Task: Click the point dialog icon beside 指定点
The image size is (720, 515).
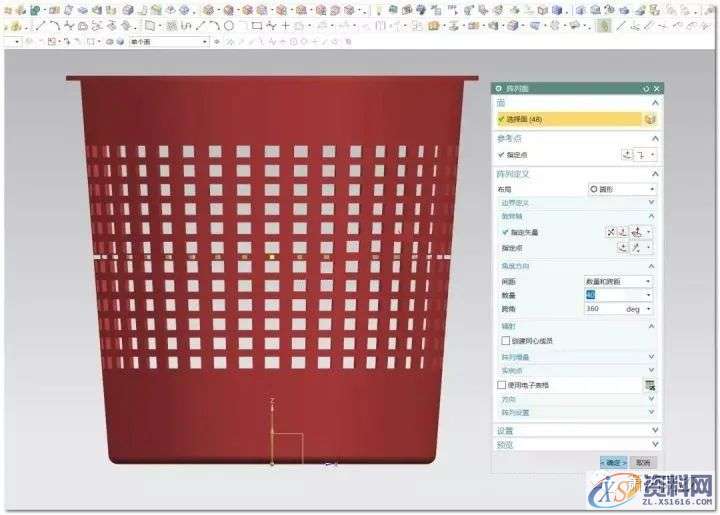Action: [x=627, y=155]
